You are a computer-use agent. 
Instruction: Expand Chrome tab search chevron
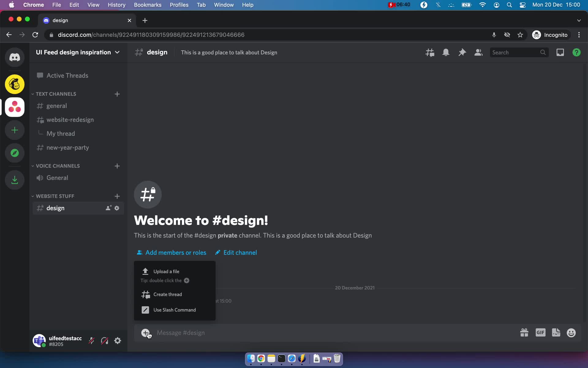tap(579, 20)
